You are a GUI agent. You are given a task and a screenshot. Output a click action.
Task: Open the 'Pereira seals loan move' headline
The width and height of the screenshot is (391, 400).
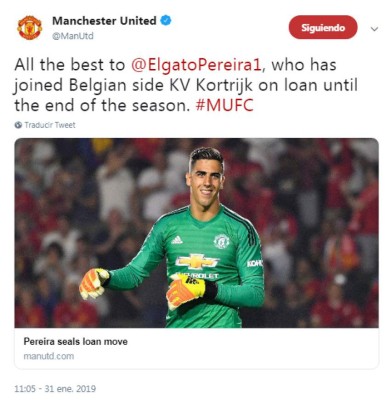[75, 341]
